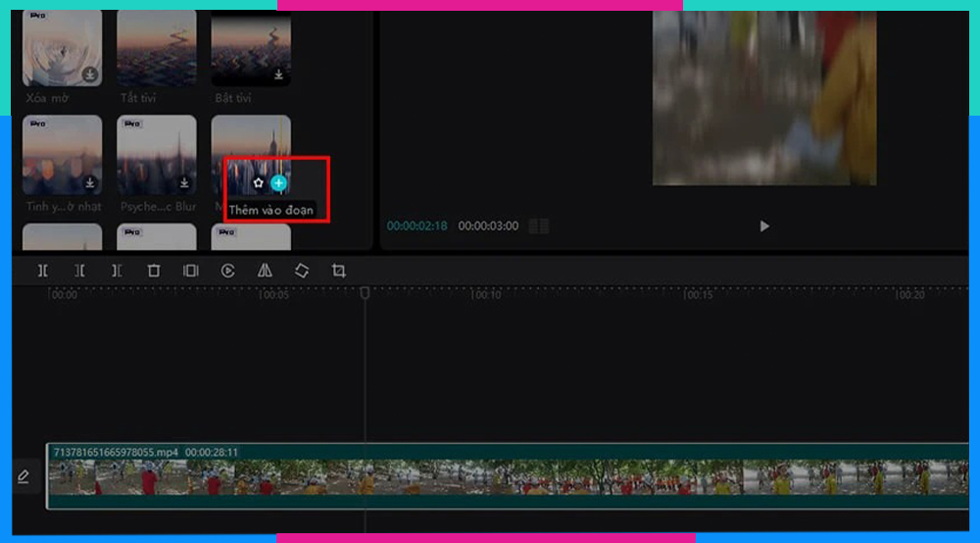The width and height of the screenshot is (980, 543).
Task: Click the blue plus add-to-track icon
Action: point(278,183)
